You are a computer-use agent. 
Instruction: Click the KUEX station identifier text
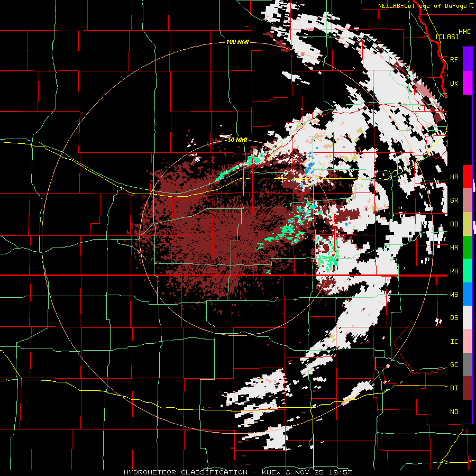pyautogui.click(x=272, y=472)
